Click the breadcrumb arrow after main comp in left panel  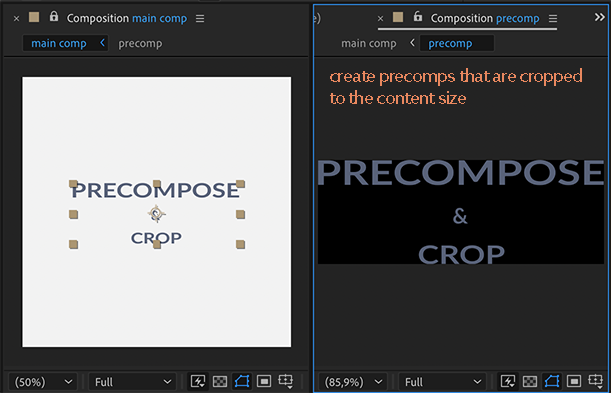click(102, 43)
